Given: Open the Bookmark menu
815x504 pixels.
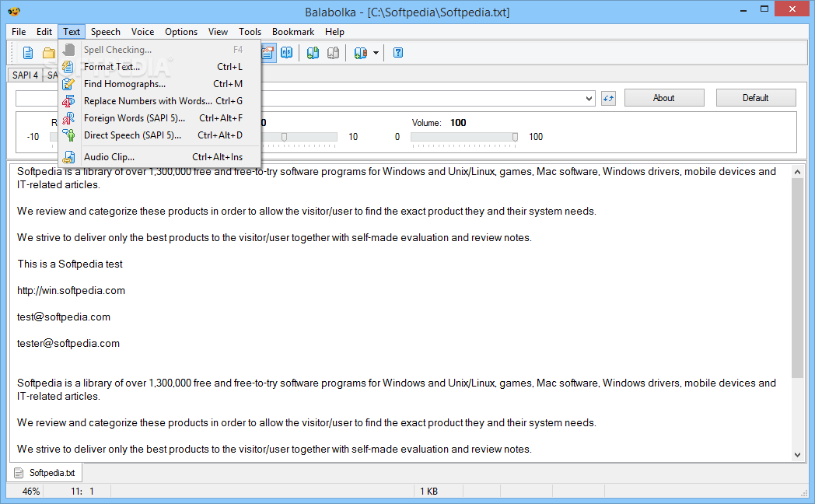Looking at the screenshot, I should [293, 32].
